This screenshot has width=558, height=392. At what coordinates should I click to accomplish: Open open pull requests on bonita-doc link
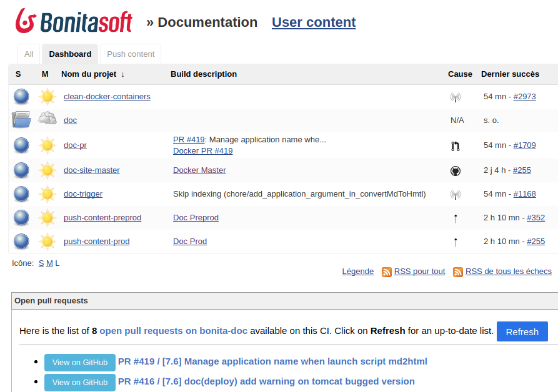(x=173, y=331)
